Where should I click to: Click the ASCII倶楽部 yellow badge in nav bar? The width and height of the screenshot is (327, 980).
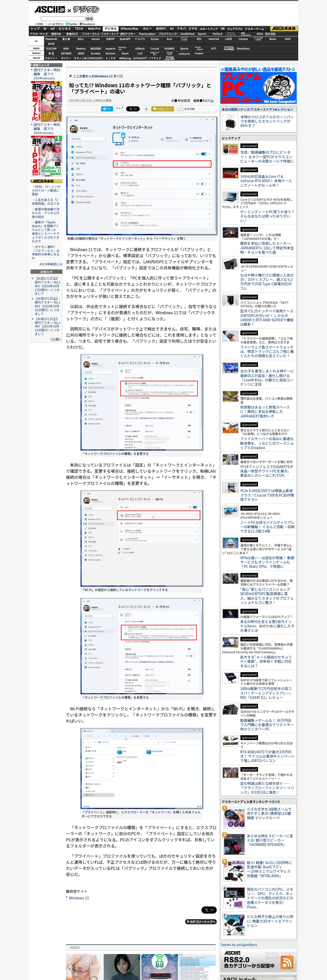[x=284, y=28]
